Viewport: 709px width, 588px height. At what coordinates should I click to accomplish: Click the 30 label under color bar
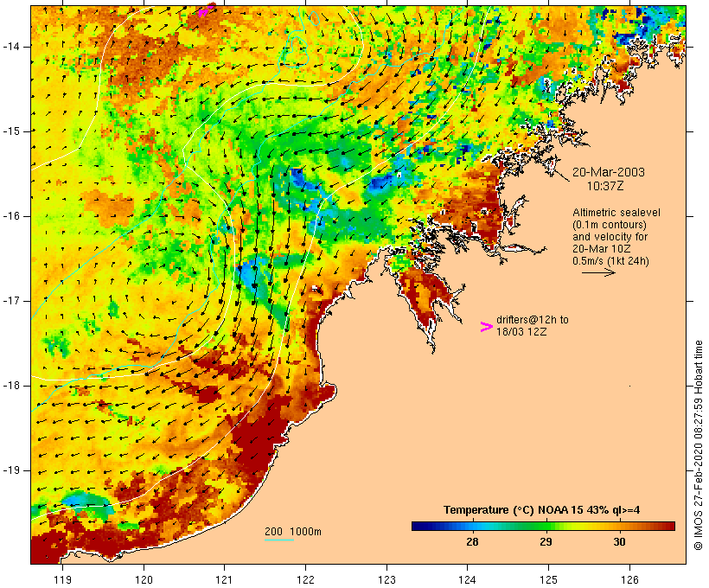click(x=619, y=542)
